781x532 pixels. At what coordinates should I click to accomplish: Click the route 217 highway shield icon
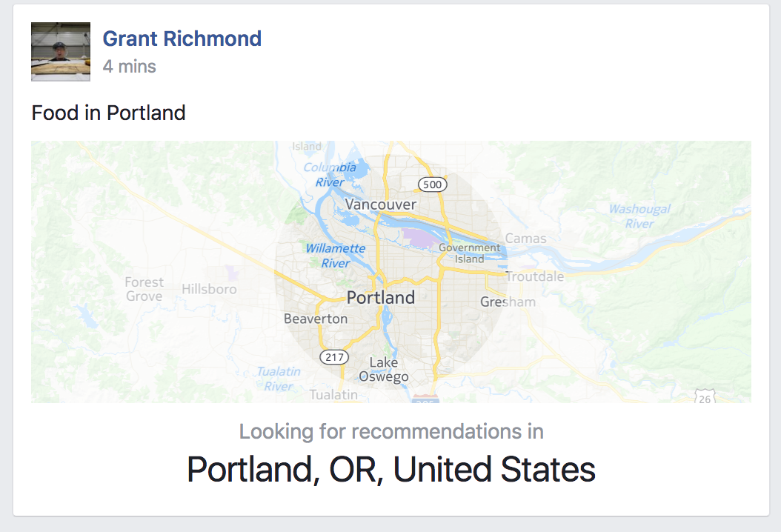[x=334, y=356]
